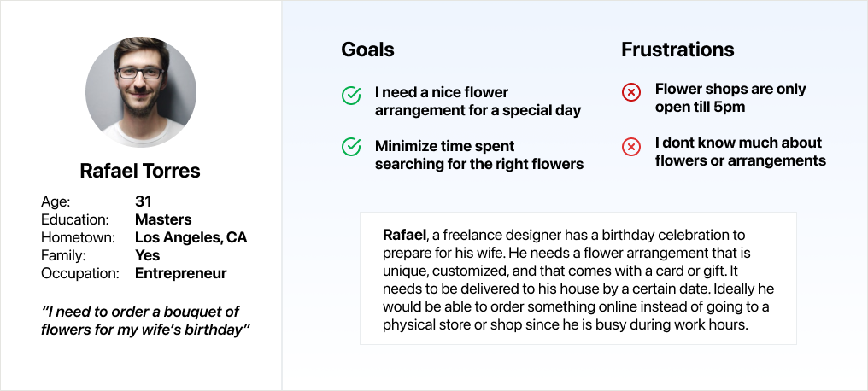This screenshot has height=391, width=868.
Task: Click the 'Minimize time spent searching' goal text
Action: tap(478, 155)
